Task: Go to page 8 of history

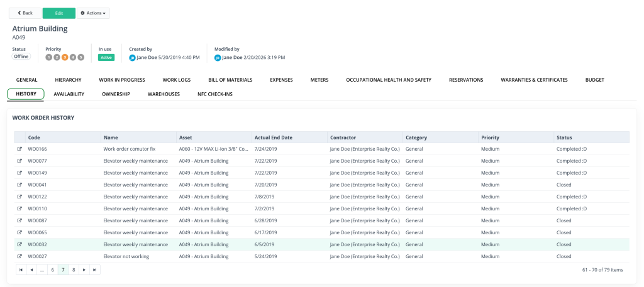Action: tap(74, 270)
